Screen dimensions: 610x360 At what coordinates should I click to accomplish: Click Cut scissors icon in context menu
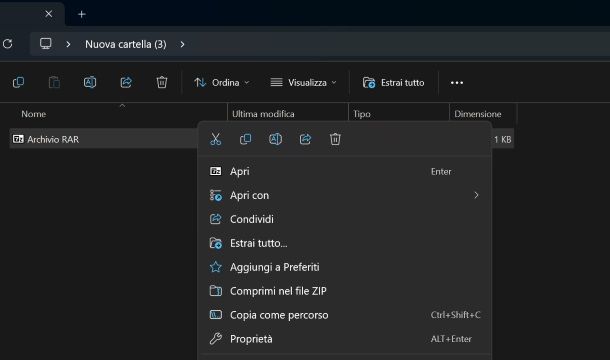click(216, 139)
